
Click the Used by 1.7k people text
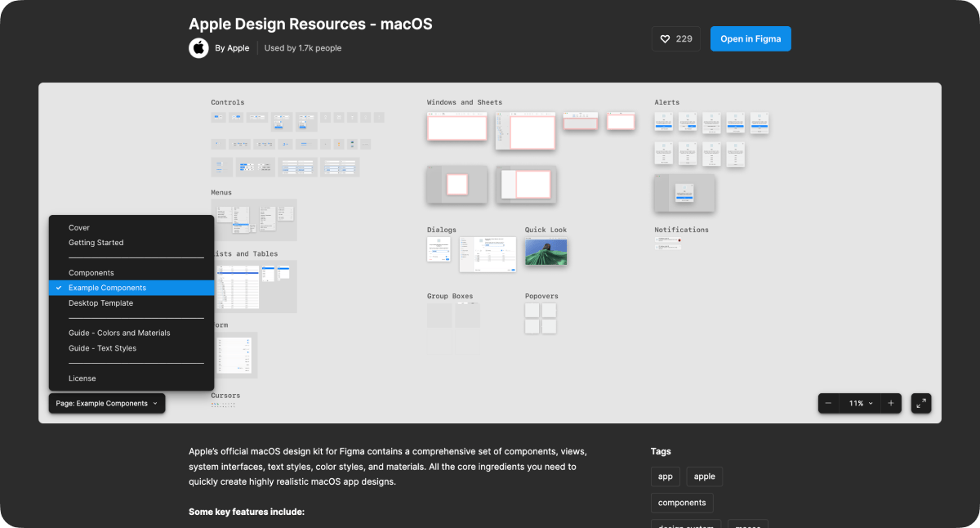pyautogui.click(x=303, y=48)
